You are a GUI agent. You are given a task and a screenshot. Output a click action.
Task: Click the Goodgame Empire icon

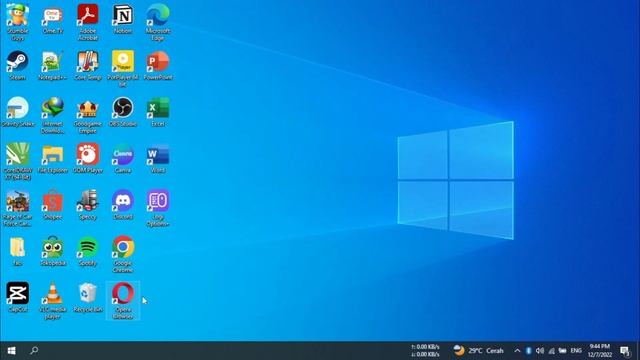pyautogui.click(x=88, y=116)
